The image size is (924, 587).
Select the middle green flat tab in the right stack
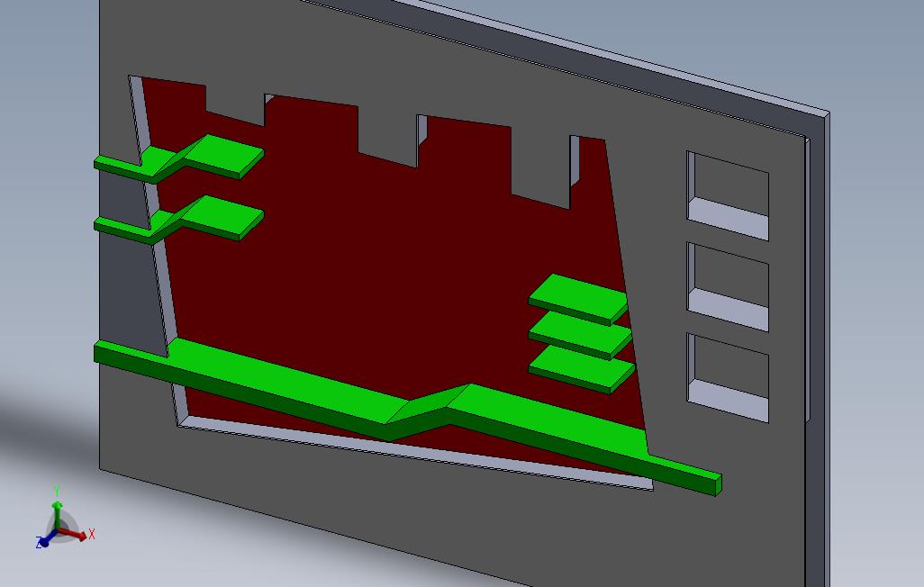[581, 335]
